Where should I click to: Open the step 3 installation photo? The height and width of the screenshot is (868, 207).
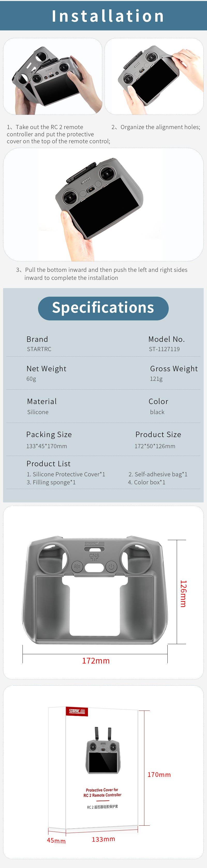tap(103, 204)
